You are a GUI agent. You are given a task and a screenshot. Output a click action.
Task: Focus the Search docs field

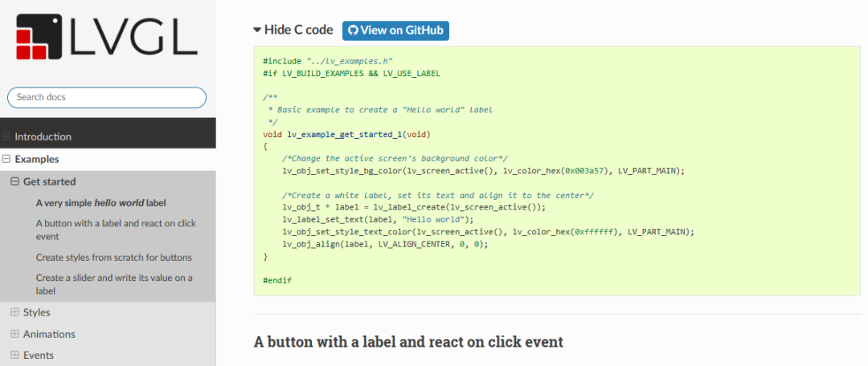[x=107, y=97]
